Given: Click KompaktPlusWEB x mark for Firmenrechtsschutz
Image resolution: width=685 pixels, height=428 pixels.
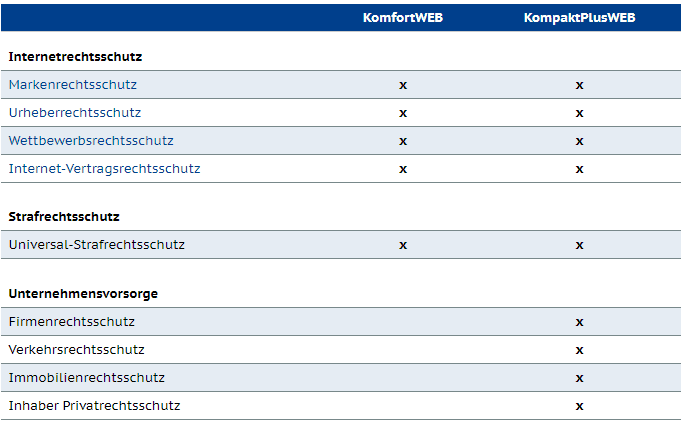Looking at the screenshot, I should click(x=579, y=322).
